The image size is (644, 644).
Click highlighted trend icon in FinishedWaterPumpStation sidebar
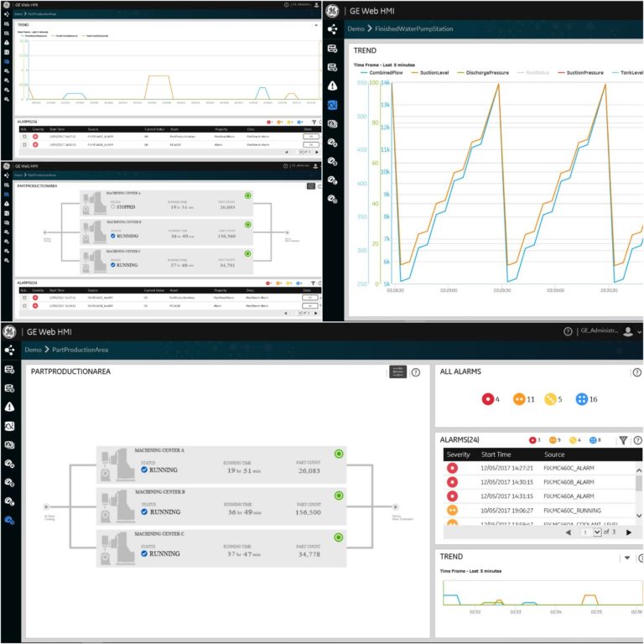pos(332,105)
